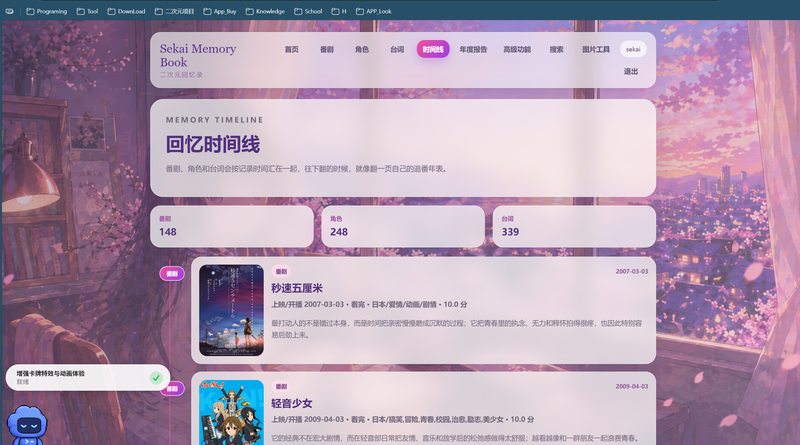Switch to the 番剧 tab
800x445 pixels.
(327, 50)
